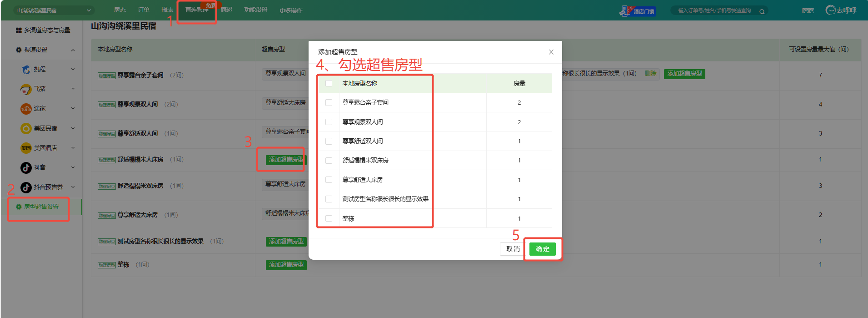The width and height of the screenshot is (868, 318).
Task: Click the 嘻嘻 user name in header
Action: pos(808,10)
